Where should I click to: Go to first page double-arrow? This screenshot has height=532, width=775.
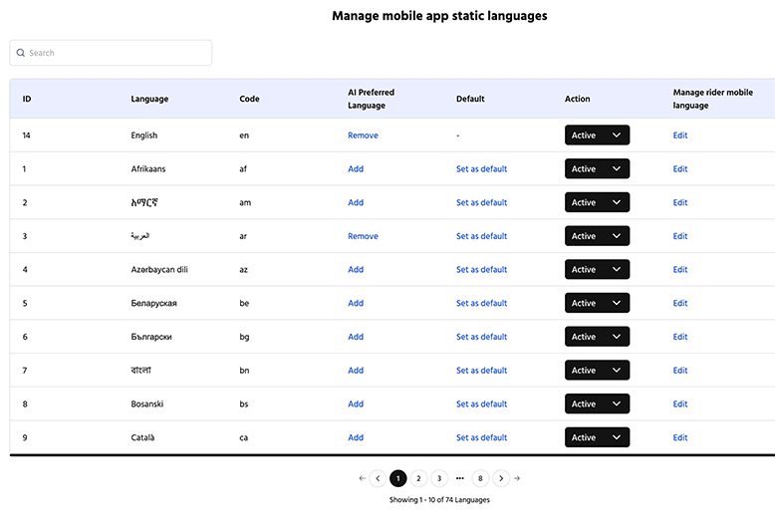click(x=363, y=478)
